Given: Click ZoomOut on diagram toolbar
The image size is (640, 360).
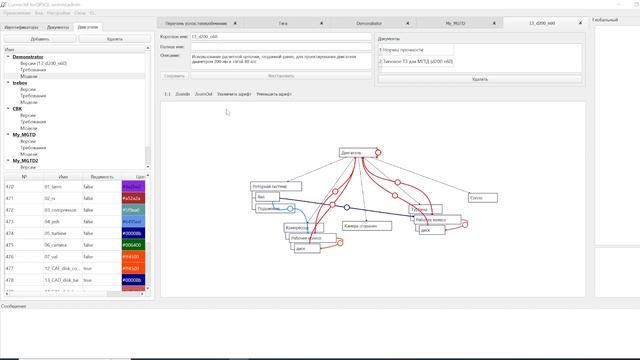Looking at the screenshot, I should [203, 94].
